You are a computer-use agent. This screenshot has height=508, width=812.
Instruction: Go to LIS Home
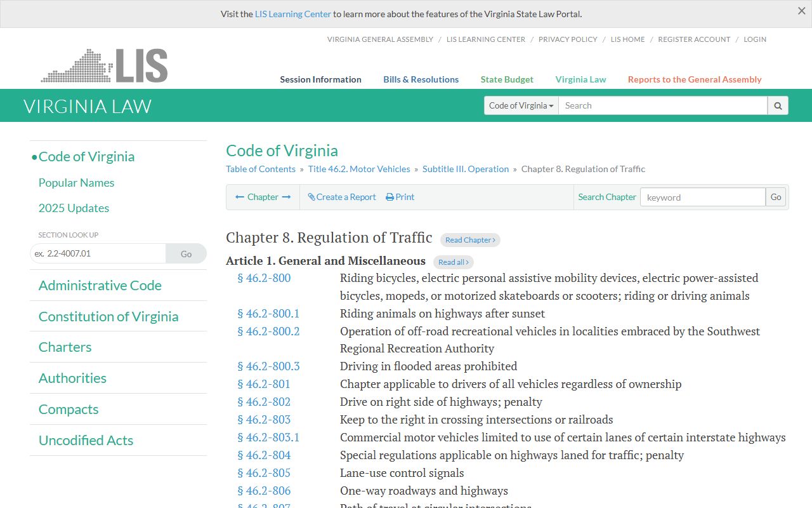(627, 39)
